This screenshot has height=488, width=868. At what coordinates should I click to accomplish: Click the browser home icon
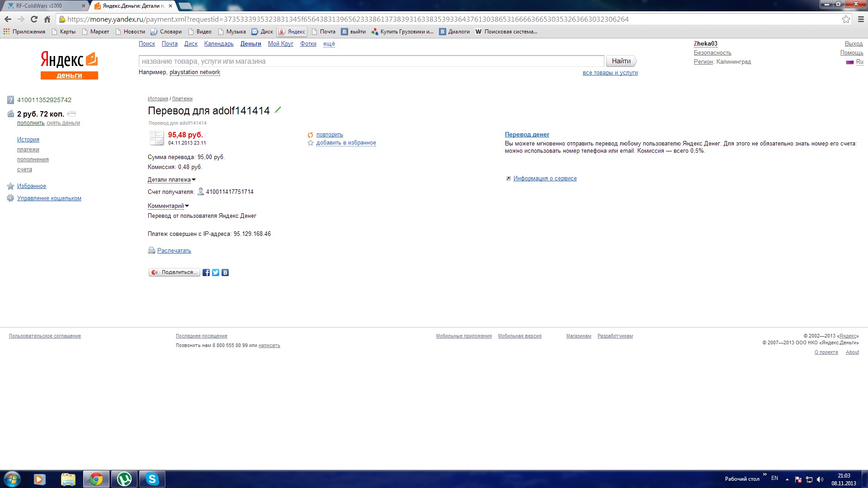point(47,19)
